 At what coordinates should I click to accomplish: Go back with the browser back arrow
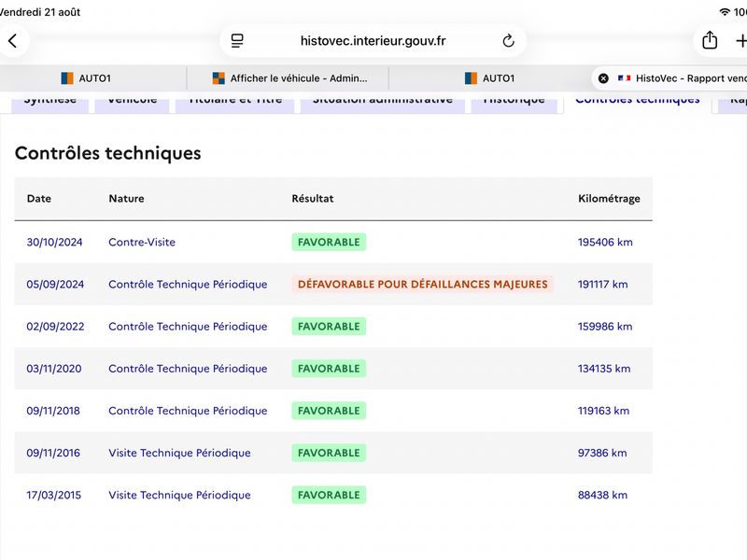13,41
